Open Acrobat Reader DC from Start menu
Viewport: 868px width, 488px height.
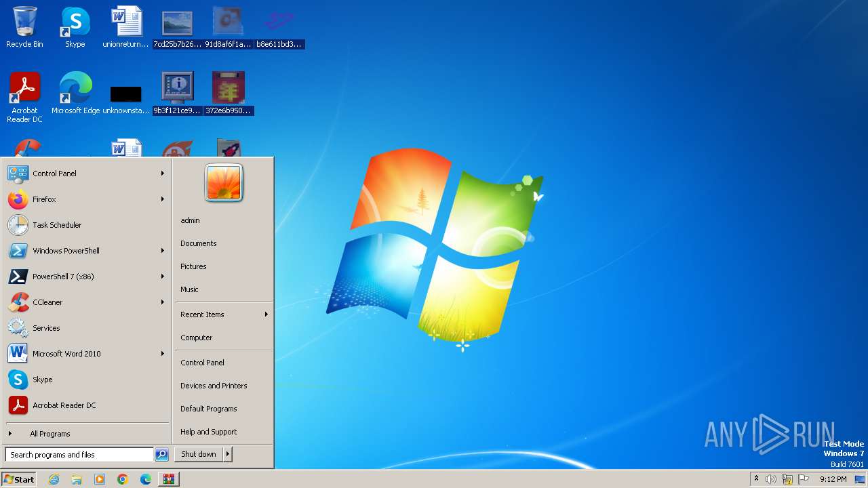(87, 405)
